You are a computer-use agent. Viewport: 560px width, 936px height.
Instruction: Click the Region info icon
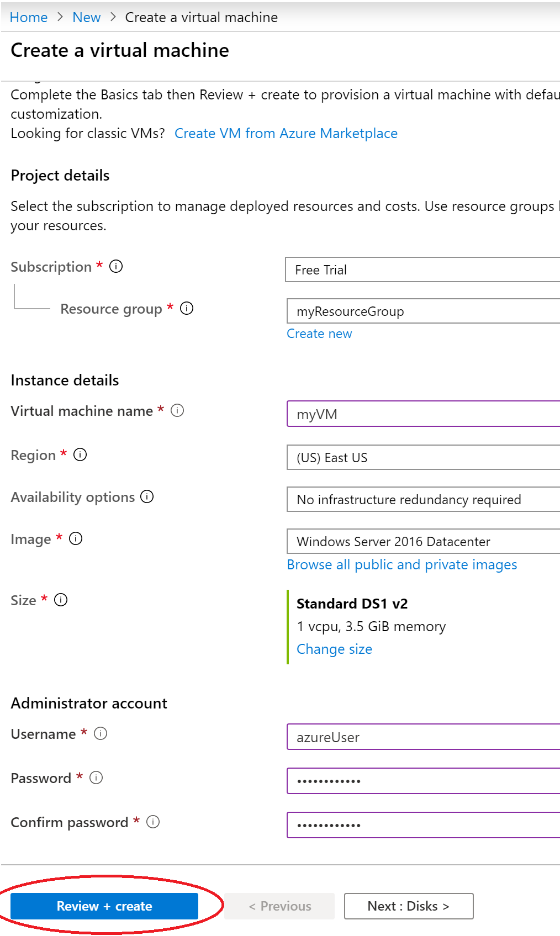click(80, 455)
